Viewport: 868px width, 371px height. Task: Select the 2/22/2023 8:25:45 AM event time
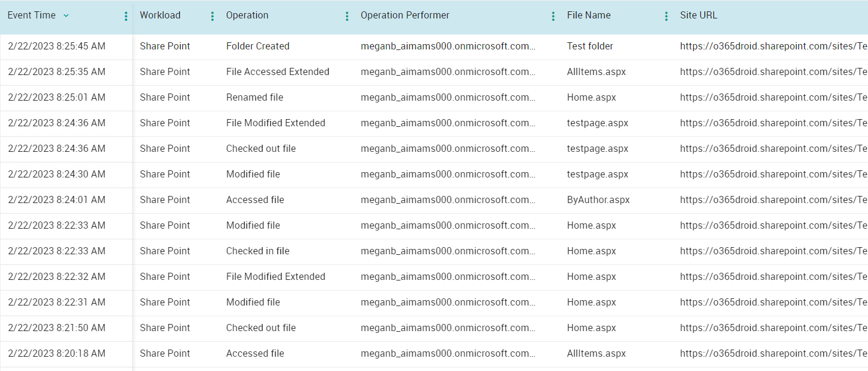click(x=57, y=46)
